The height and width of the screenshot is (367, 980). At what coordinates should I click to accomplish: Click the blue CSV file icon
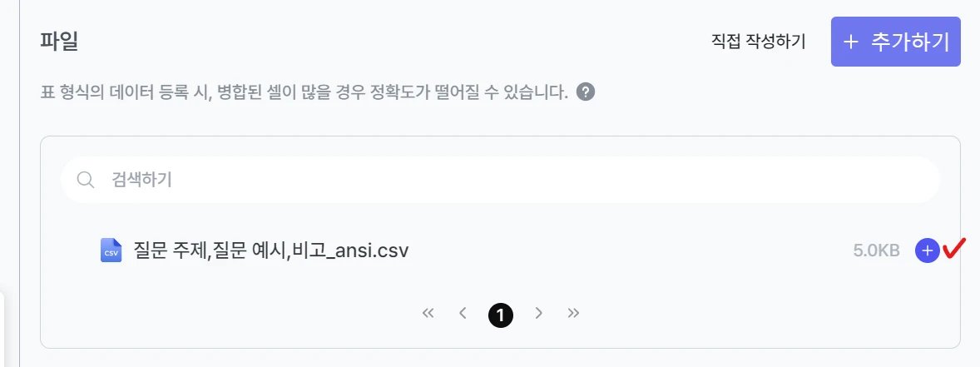111,250
